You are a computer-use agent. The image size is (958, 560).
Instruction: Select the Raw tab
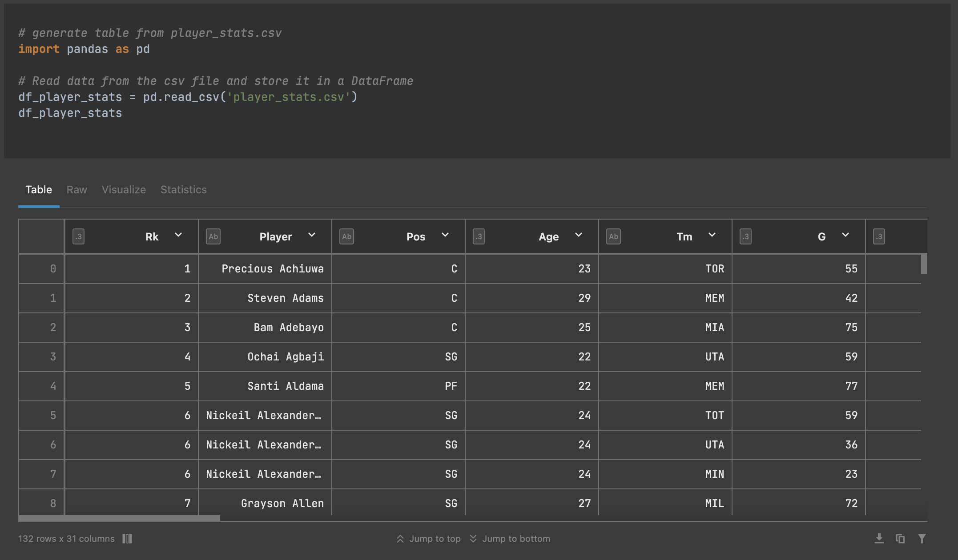point(76,190)
